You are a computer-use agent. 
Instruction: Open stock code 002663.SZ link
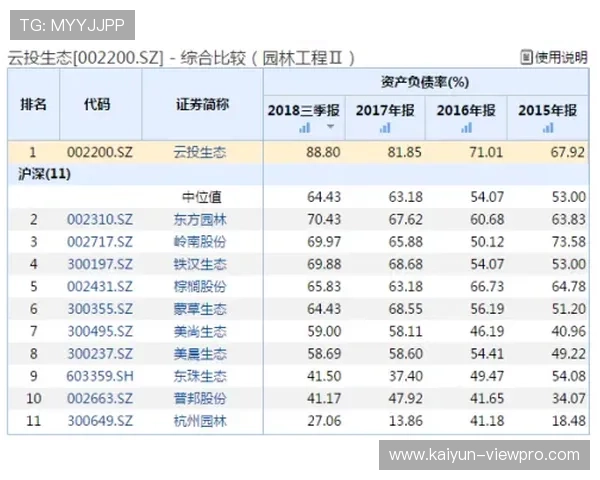click(100, 398)
